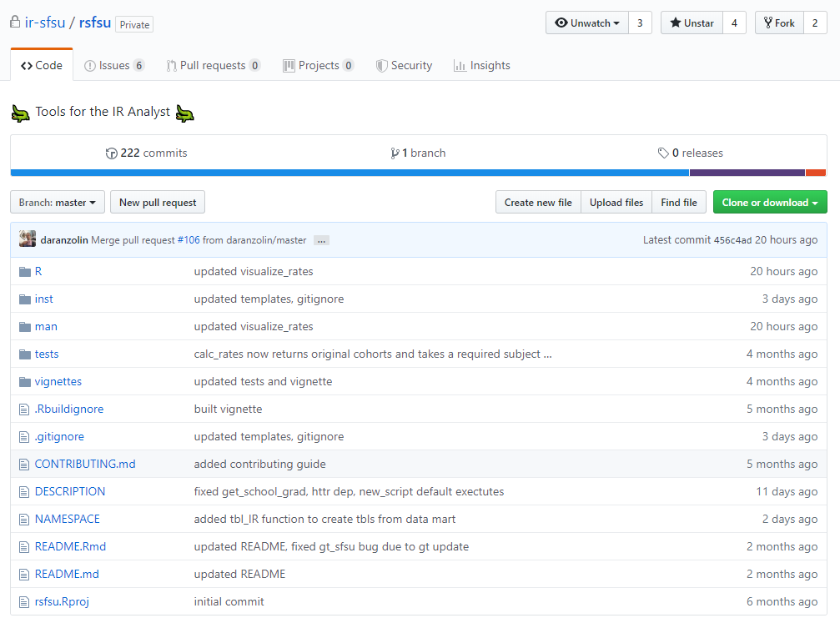Expand the commit message ellipsis

pyautogui.click(x=321, y=240)
